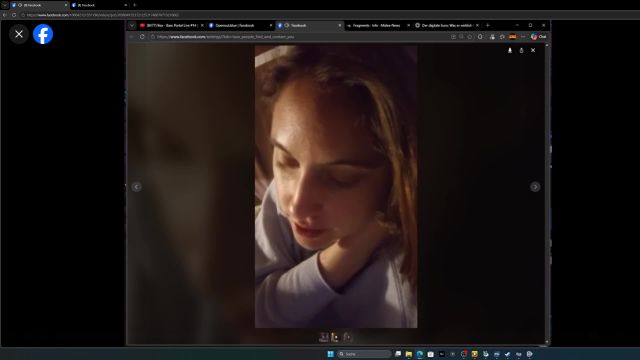Switch to the Bass Portal Live tab
The width and height of the screenshot is (640, 360).
point(171,25)
